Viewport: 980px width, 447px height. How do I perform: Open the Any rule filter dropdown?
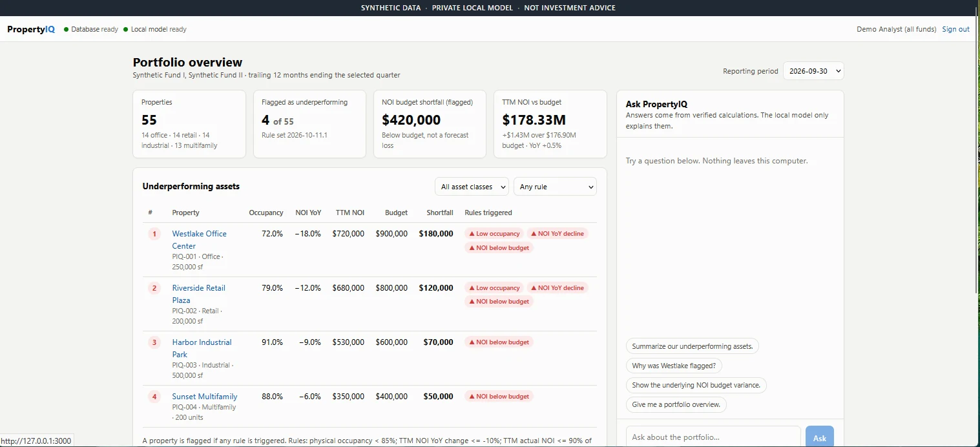555,187
